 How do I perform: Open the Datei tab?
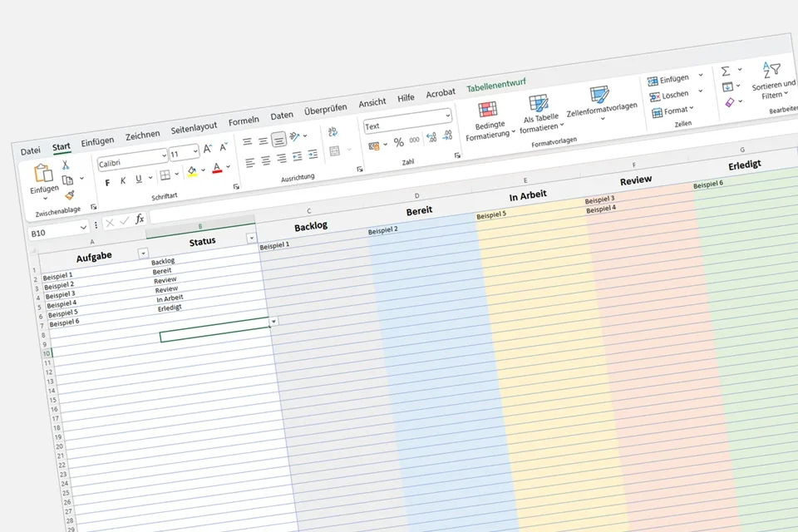coord(30,151)
